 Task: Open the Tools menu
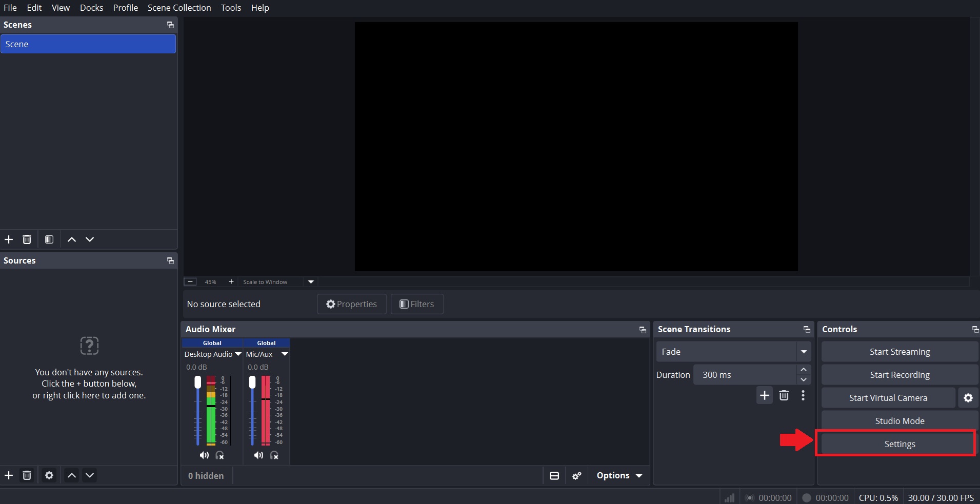click(x=231, y=8)
